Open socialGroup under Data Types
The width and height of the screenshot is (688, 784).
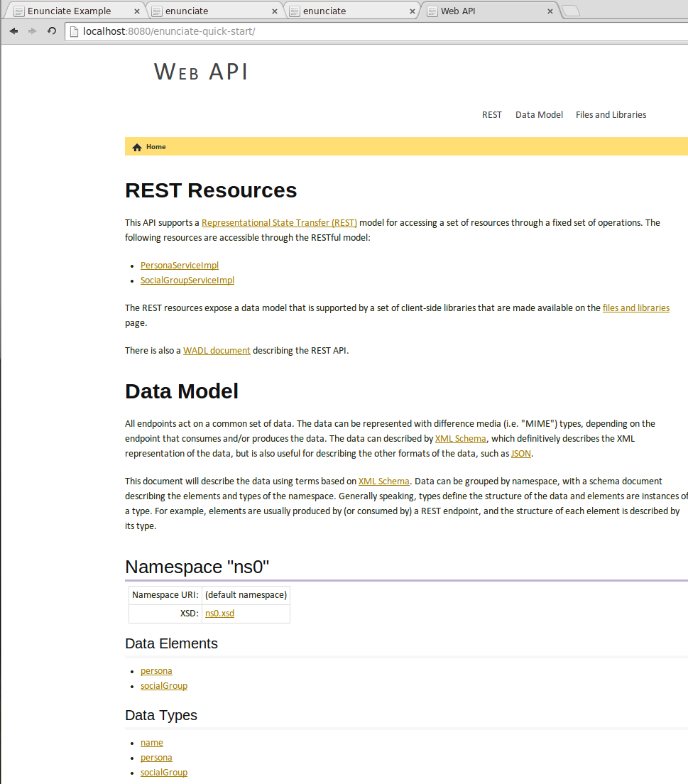pyautogui.click(x=164, y=773)
